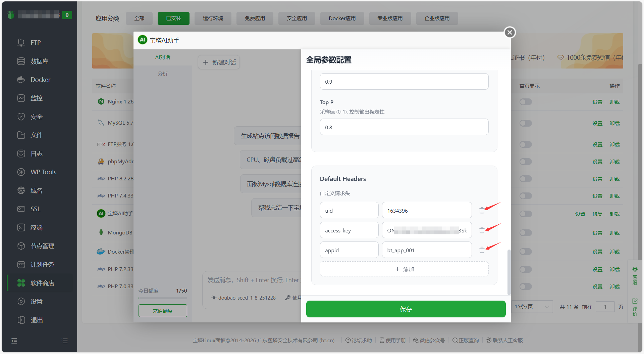Open the doubao-seed model selector
The height and width of the screenshot is (354, 644).
coord(244,298)
